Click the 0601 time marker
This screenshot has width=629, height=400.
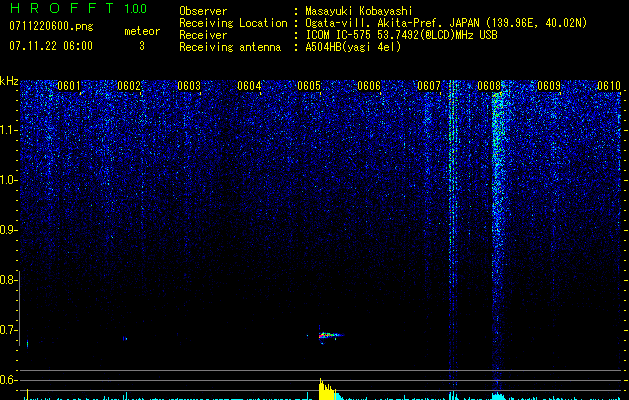click(x=69, y=86)
